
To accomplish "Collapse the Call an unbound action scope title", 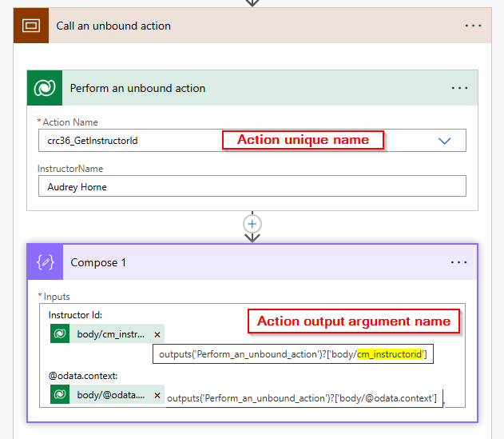I will [113, 26].
